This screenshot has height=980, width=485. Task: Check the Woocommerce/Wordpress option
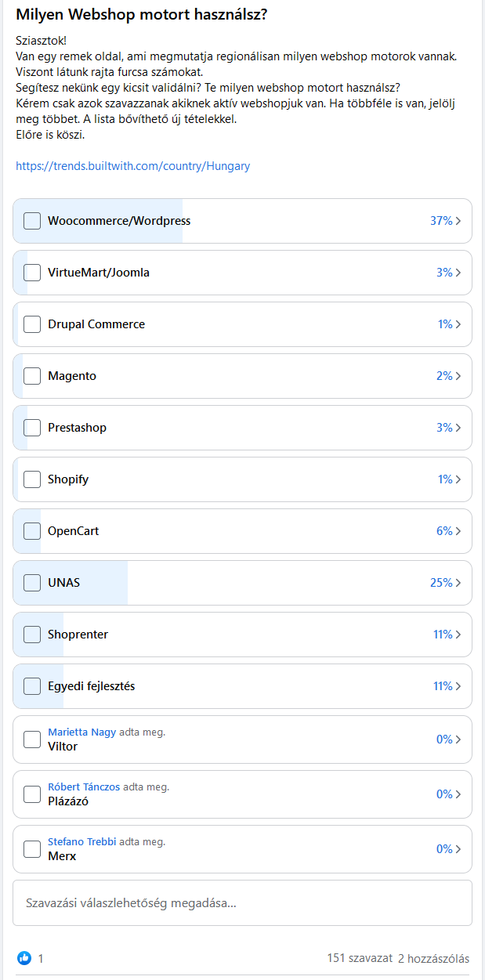click(x=32, y=221)
